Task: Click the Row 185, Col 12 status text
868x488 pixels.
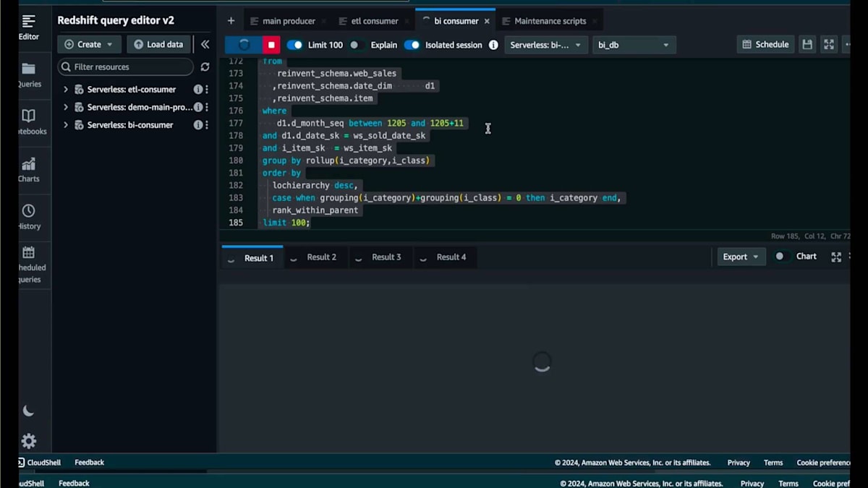Action: (810, 236)
